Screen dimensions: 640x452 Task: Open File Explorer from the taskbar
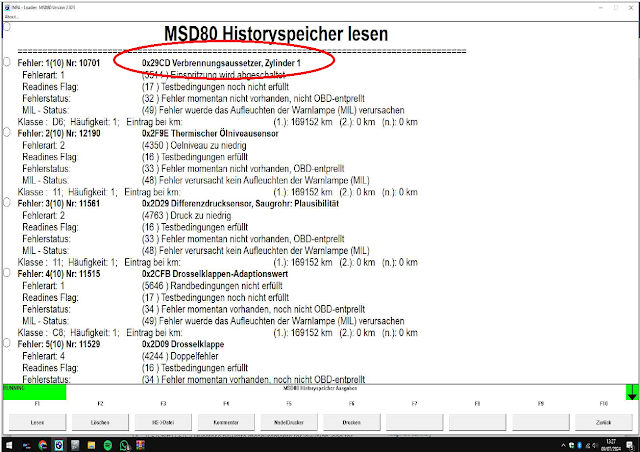[x=91, y=445]
